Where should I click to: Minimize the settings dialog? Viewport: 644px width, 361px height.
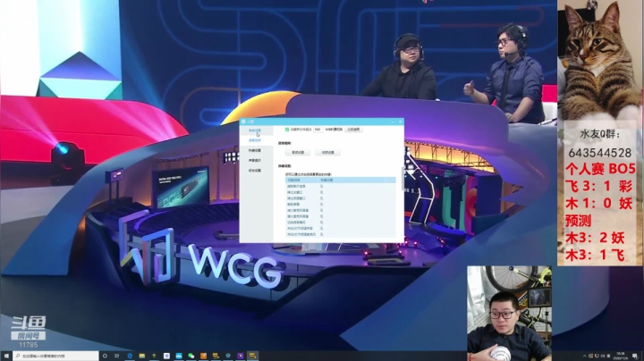tap(393, 122)
